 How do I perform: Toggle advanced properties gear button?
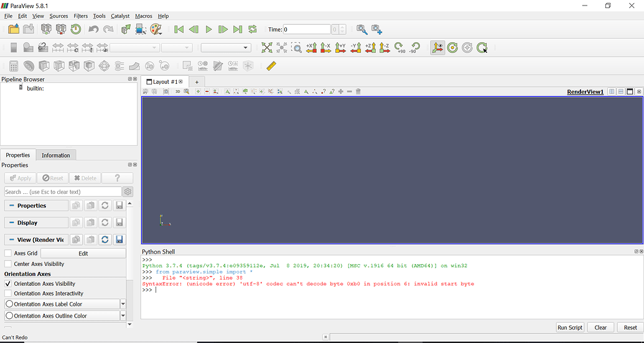(x=128, y=191)
